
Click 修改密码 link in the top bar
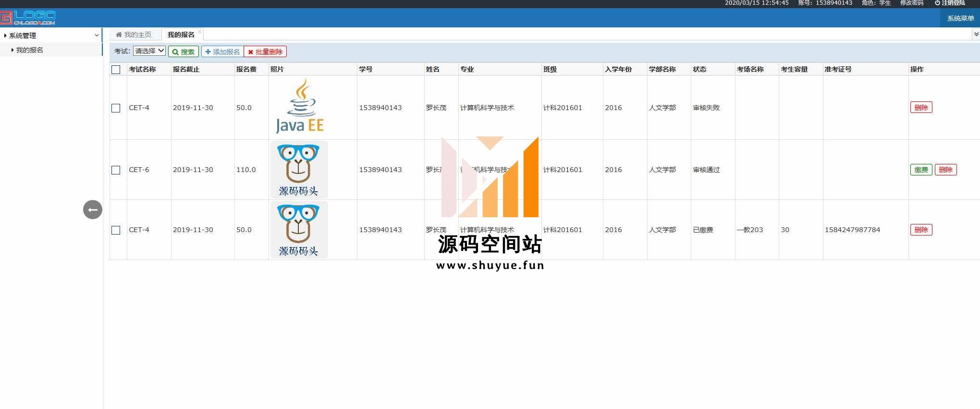[x=911, y=3]
